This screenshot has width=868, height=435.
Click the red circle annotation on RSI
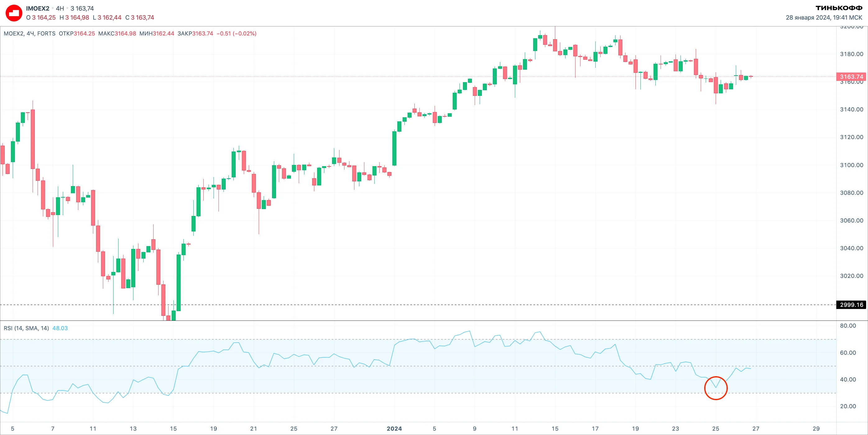point(716,388)
